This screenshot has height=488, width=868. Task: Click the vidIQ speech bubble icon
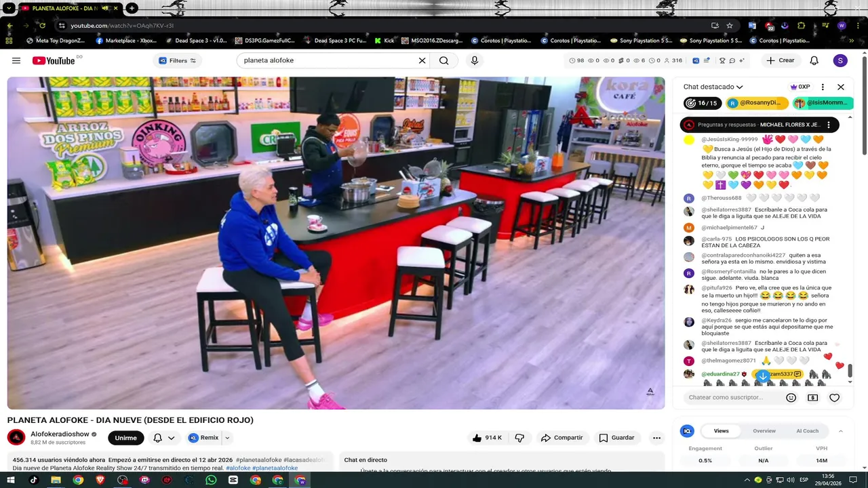tap(732, 60)
